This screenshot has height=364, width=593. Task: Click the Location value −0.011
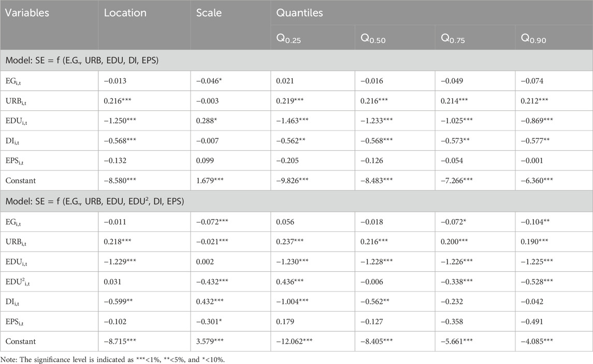(115, 222)
